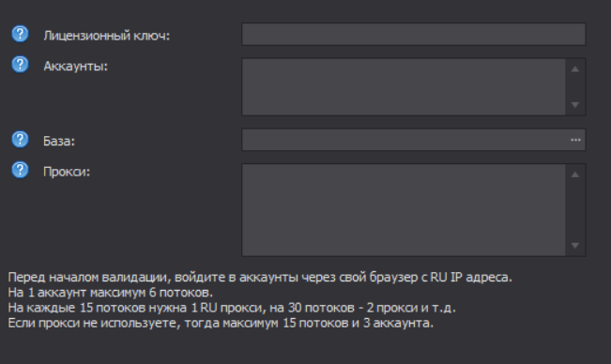
Task: Open help icon beside Прокси label
Action: pos(20,170)
